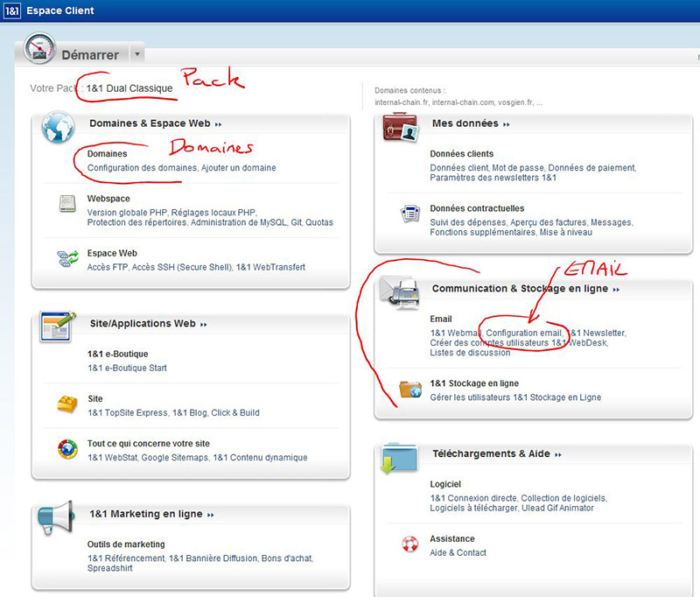The width and height of the screenshot is (700, 597).
Task: Open Gérer les utilisateurs 1&1 Stockage en Ligne
Action: point(515,397)
